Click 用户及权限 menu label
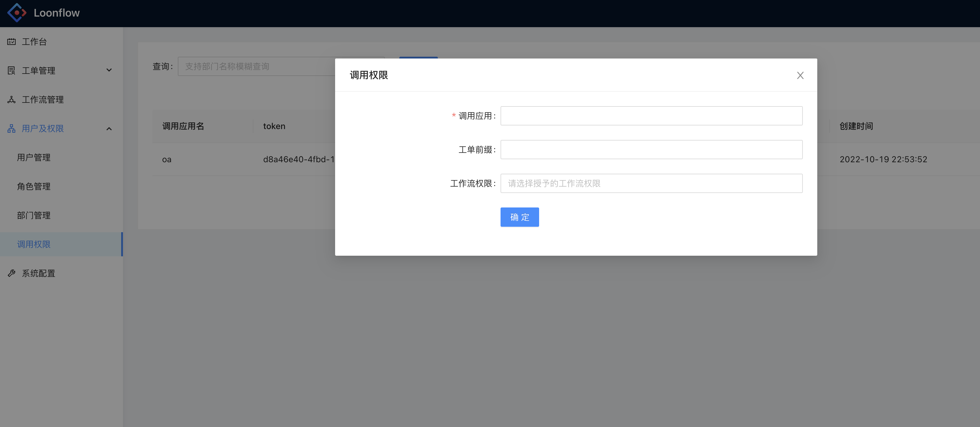Screen dimensions: 980x427 pos(42,129)
